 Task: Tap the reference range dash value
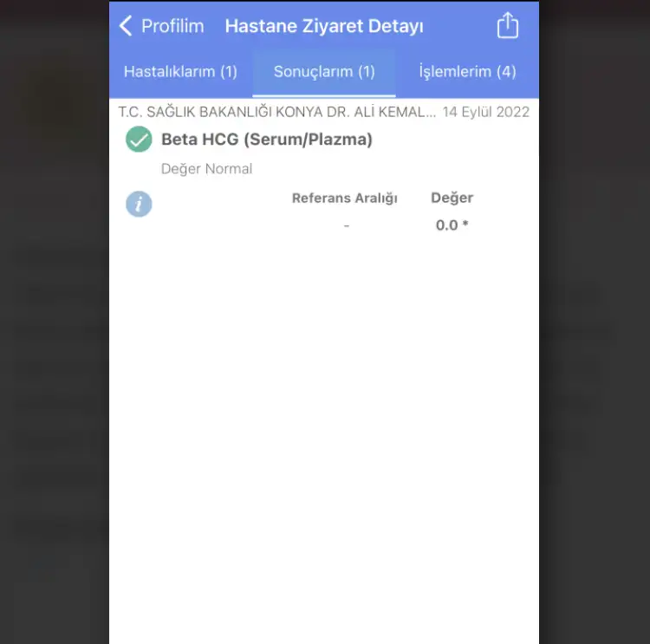tap(347, 226)
